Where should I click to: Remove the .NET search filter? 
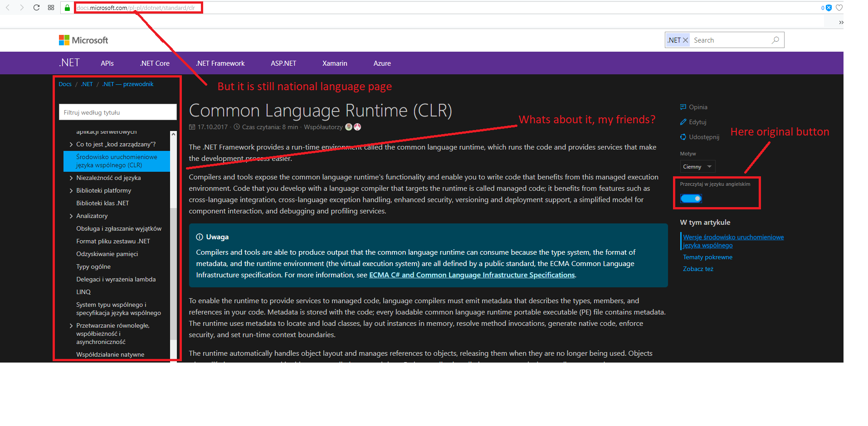click(686, 40)
